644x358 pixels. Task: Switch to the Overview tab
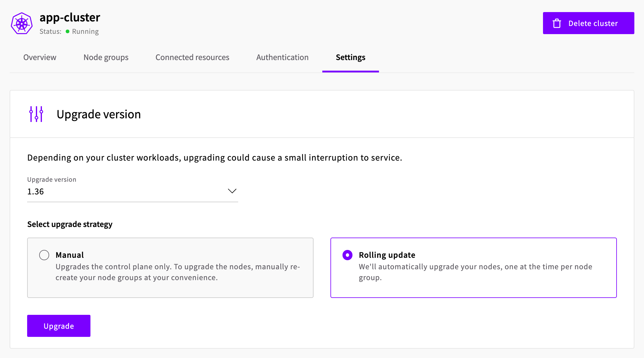[40, 57]
